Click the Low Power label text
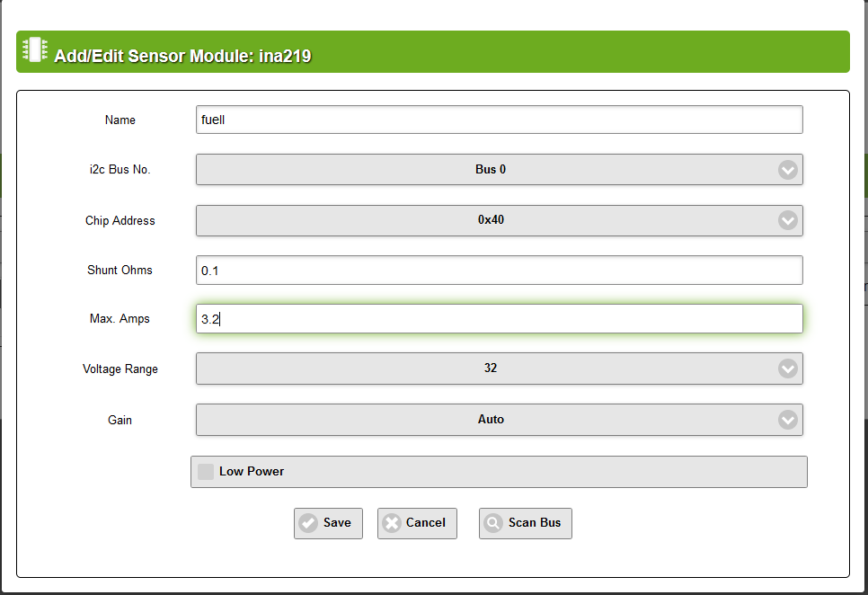The height and width of the screenshot is (595, 868). (x=252, y=472)
